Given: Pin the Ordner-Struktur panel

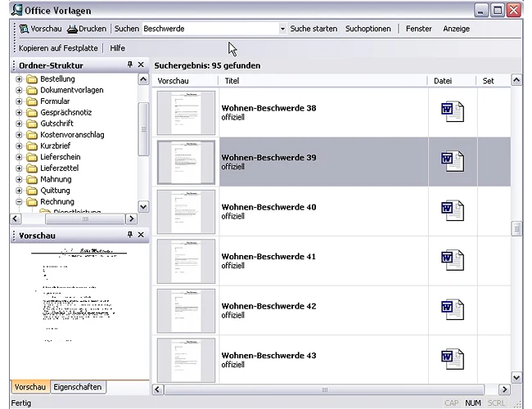Looking at the screenshot, I should [130, 65].
